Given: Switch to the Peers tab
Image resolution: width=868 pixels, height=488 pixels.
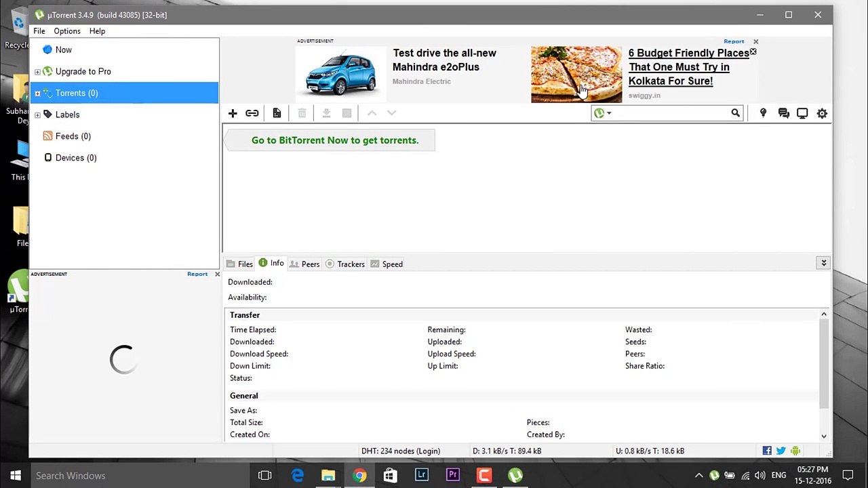Looking at the screenshot, I should [304, 264].
